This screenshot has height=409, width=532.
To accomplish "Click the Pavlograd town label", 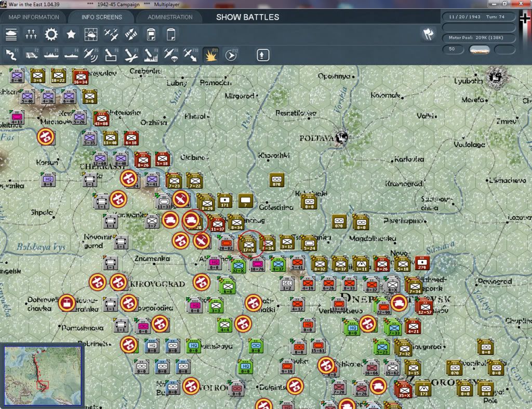I will pos(495,281).
